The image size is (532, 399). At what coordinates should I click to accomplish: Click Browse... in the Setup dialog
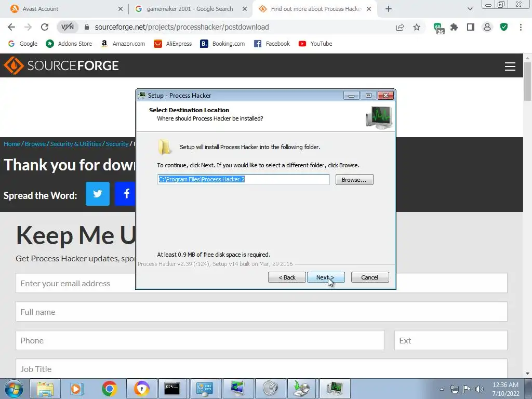(354, 180)
